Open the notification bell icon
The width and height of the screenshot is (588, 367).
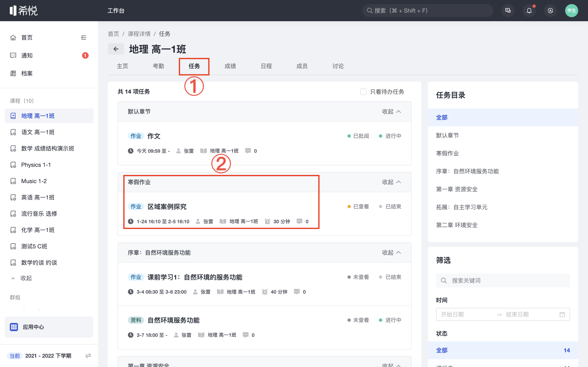pyautogui.click(x=529, y=11)
